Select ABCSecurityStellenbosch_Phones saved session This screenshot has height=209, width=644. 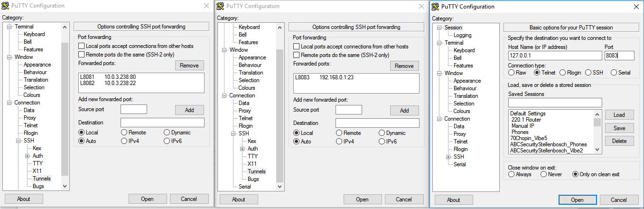pyautogui.click(x=548, y=144)
